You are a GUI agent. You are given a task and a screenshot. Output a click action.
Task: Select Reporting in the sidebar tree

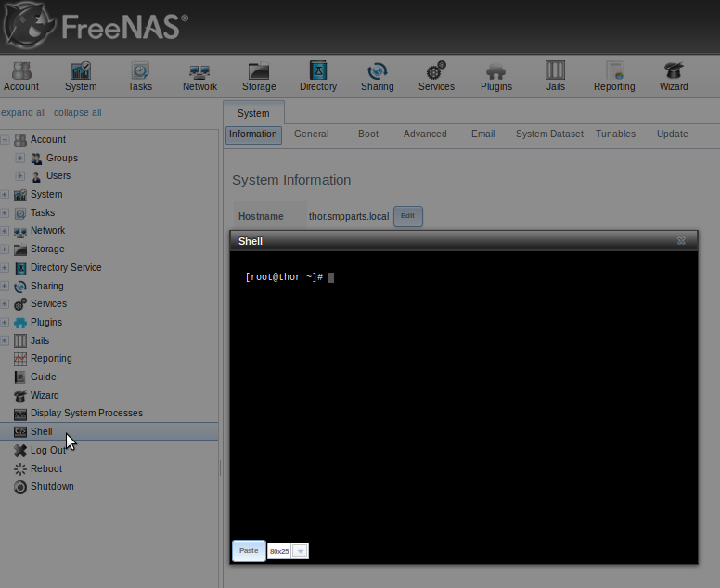coord(51,359)
